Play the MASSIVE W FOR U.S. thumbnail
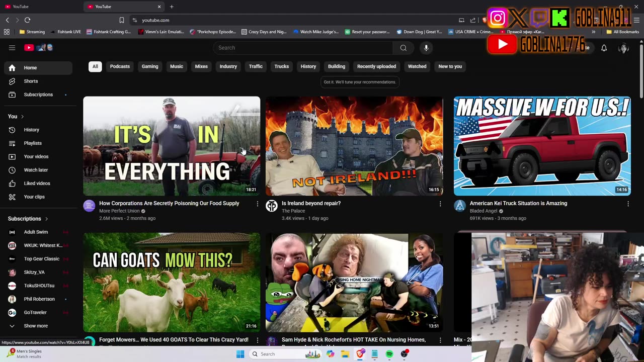 tap(542, 146)
